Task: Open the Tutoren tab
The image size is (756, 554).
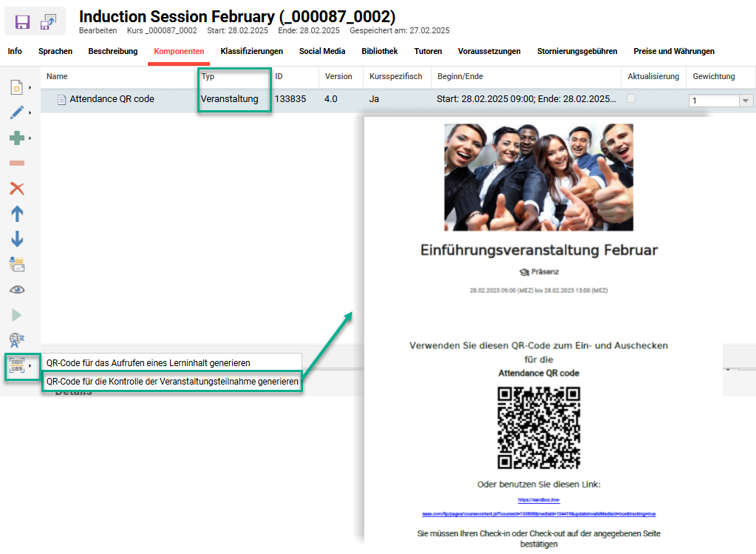Action: (x=428, y=51)
